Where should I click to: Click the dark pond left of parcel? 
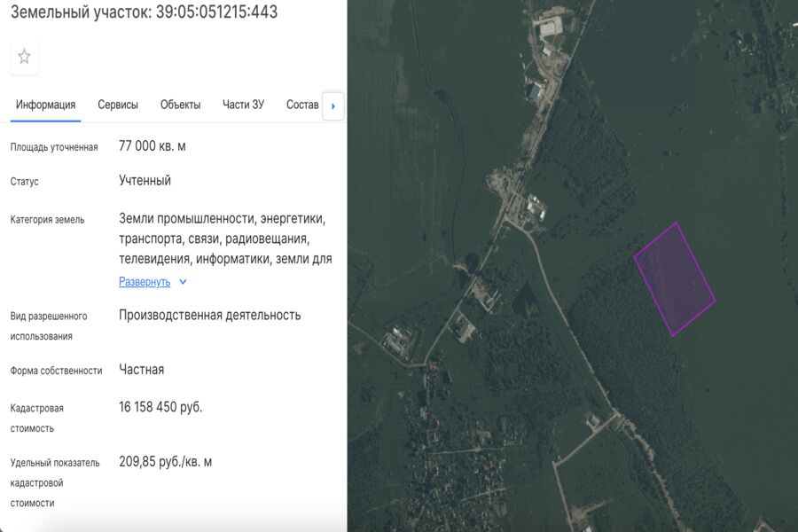click(x=525, y=300)
